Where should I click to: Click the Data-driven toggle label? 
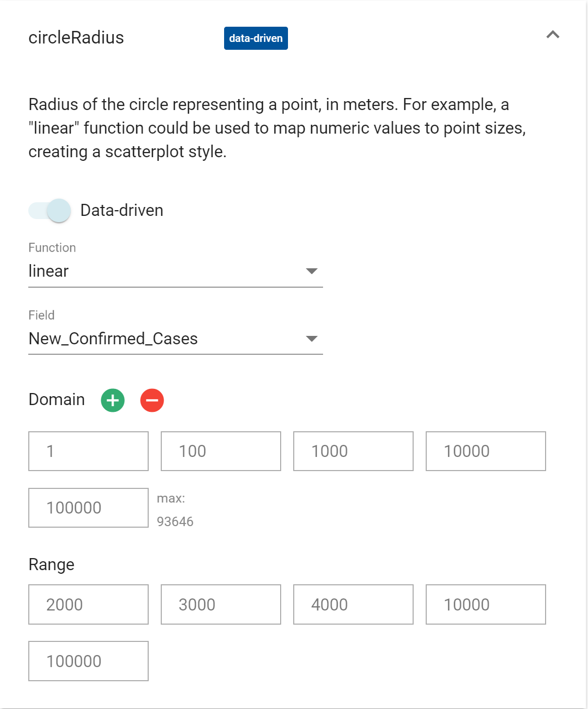click(x=121, y=211)
